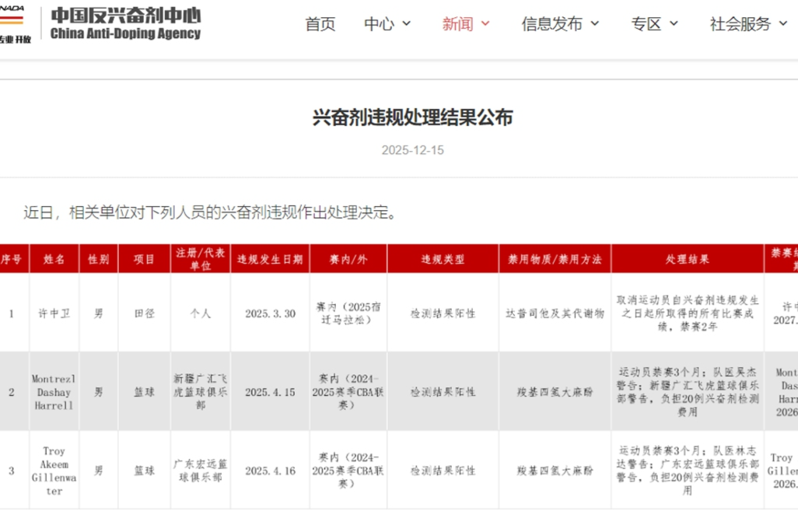The height and width of the screenshot is (532, 798).
Task: Open the 新闻 dropdown chevron
Action: pyautogui.click(x=485, y=24)
